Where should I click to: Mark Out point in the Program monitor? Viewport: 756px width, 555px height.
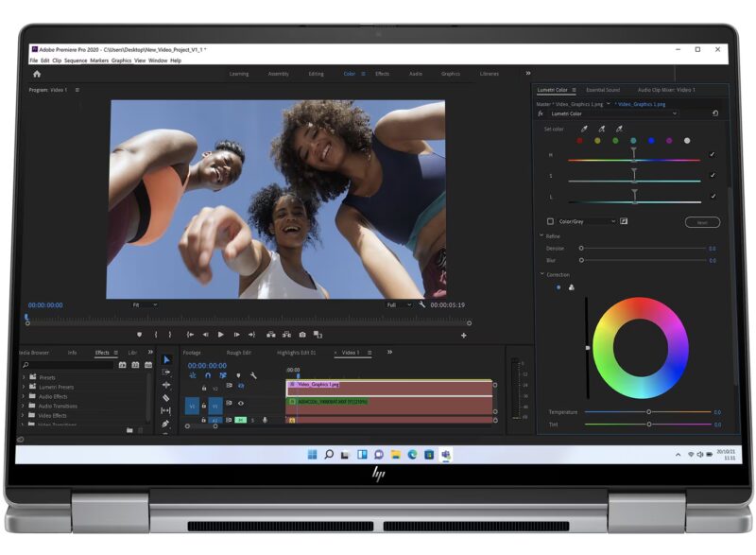(x=170, y=334)
